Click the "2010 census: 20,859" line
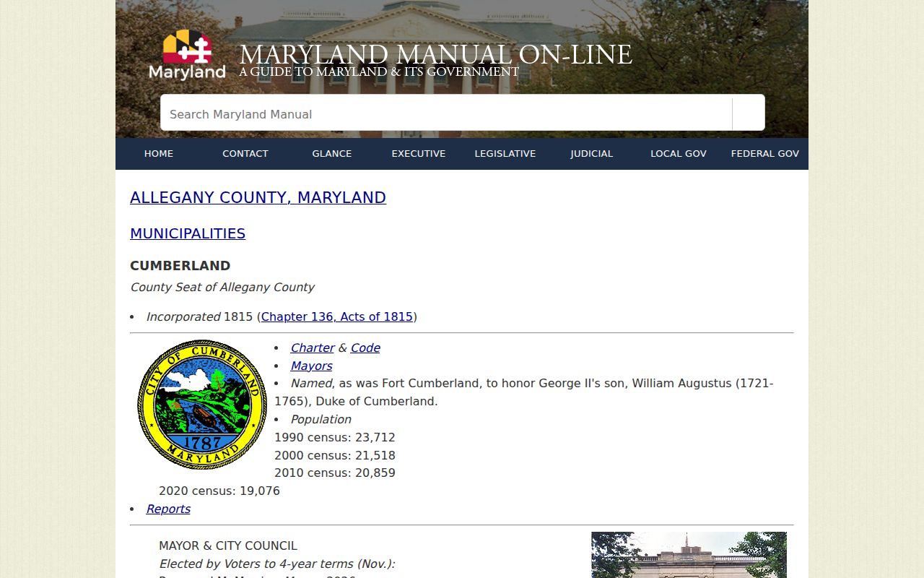This screenshot has height=578, width=924. [x=335, y=473]
